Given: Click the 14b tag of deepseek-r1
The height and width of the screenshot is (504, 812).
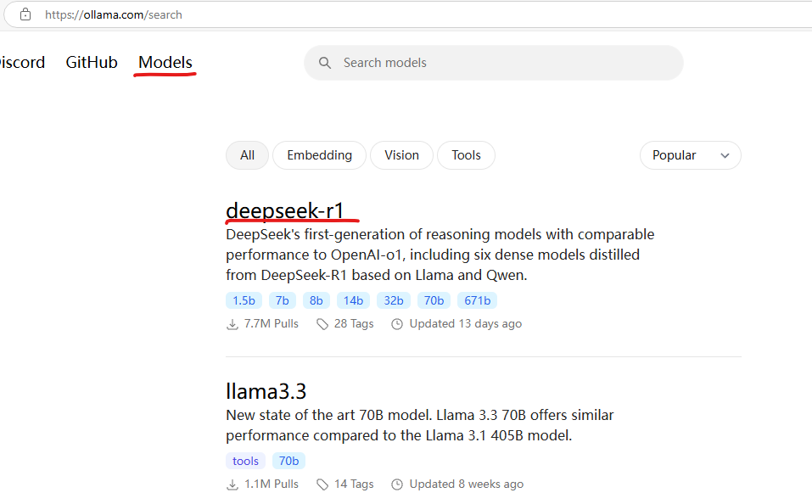Looking at the screenshot, I should pos(353,300).
